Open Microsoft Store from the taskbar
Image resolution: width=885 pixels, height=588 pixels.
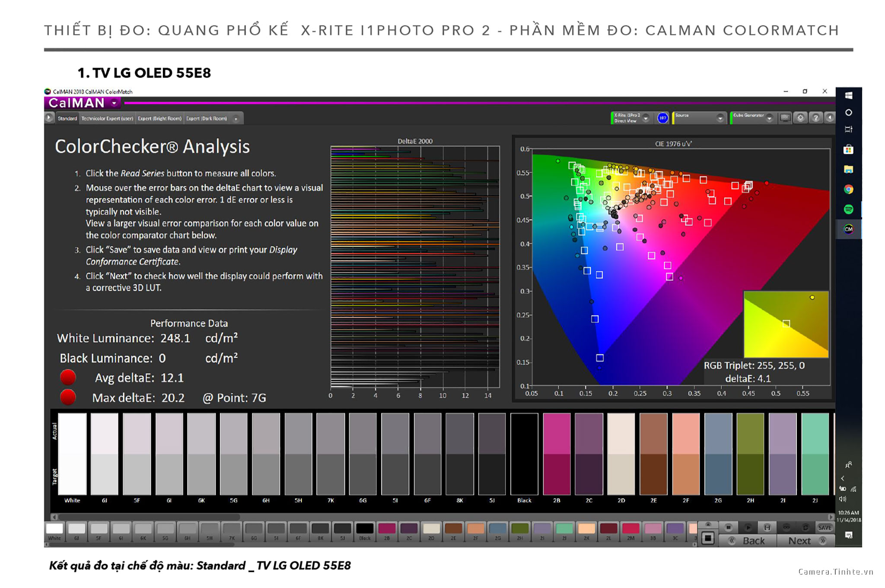click(x=848, y=149)
